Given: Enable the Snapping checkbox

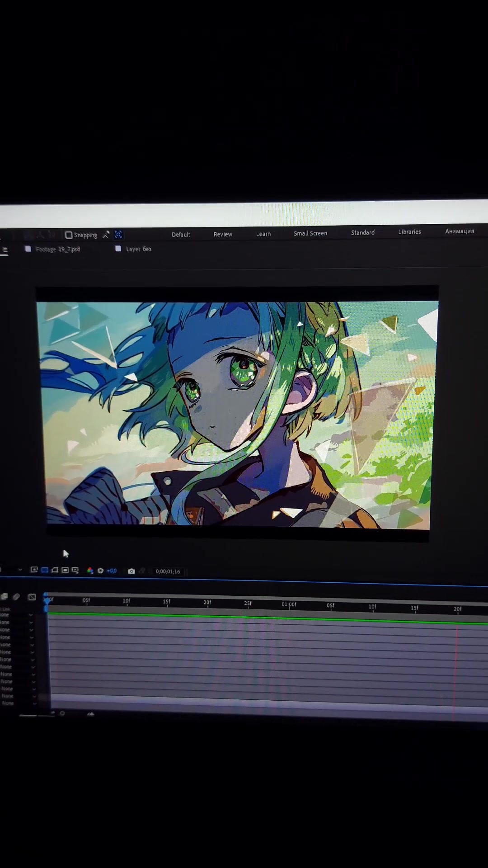Looking at the screenshot, I should pos(69,235).
